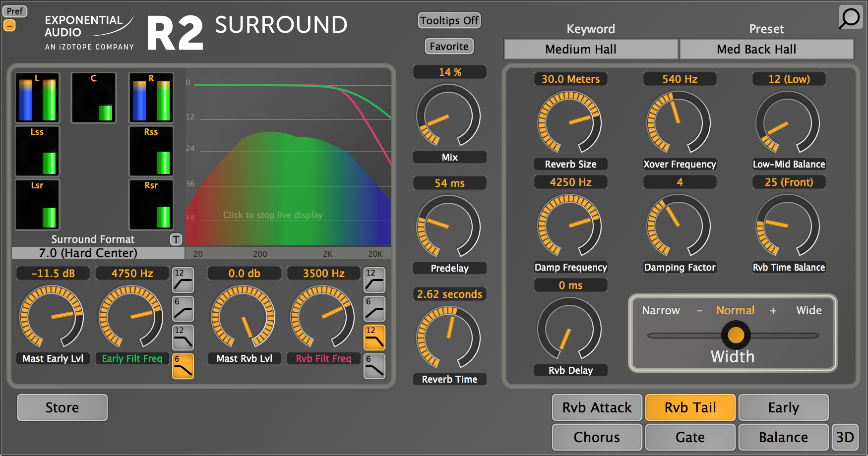Select the top 12 dB slope icon beside Rvb Filt Freq
Image resolution: width=868 pixels, height=456 pixels.
tap(374, 280)
